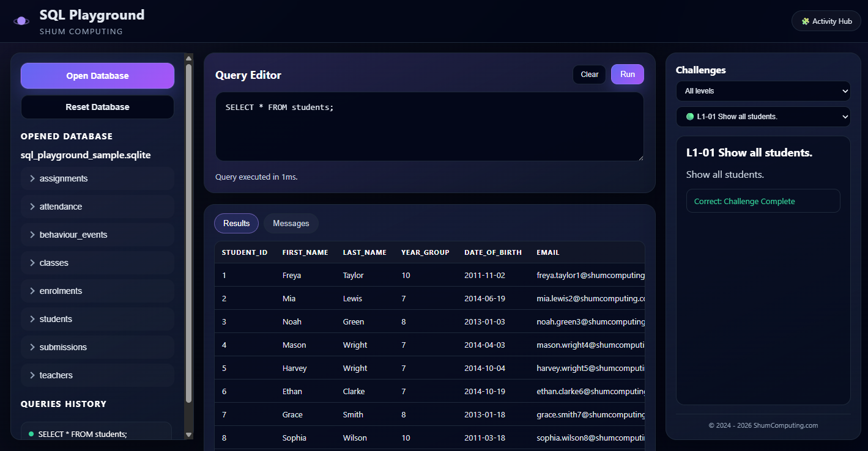This screenshot has height=451, width=868.
Task: Open the Activity Hub with the flower icon
Action: click(826, 20)
